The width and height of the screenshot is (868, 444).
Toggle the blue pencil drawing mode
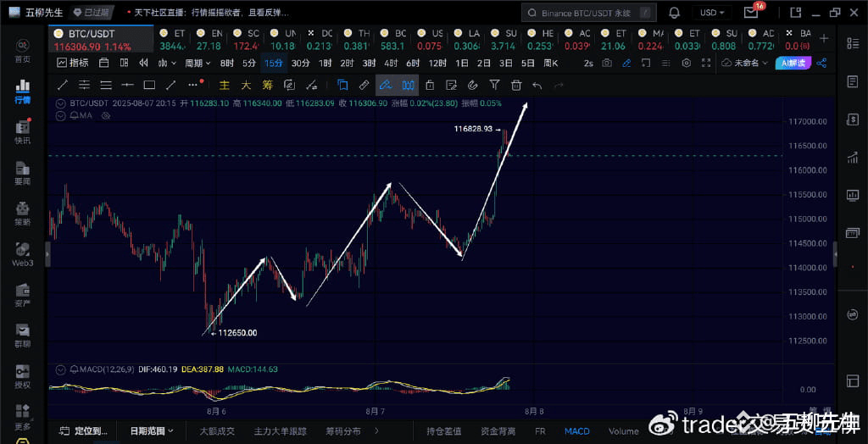[626, 63]
